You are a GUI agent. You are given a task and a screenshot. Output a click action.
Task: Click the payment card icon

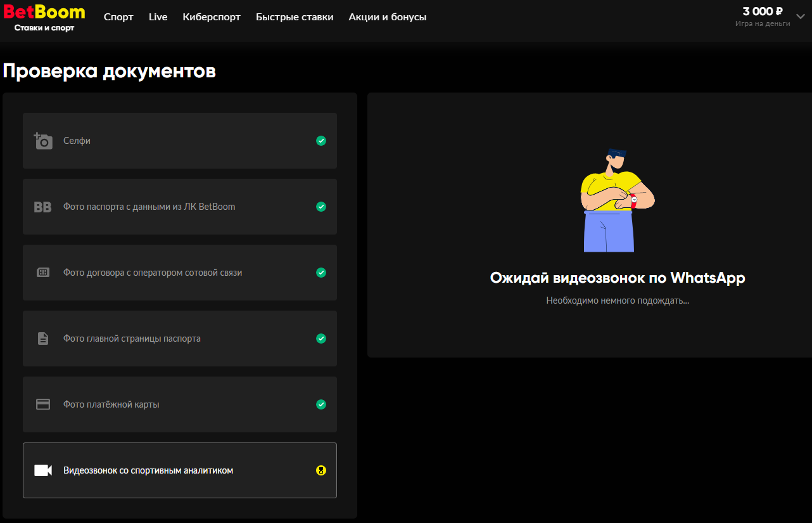pyautogui.click(x=43, y=404)
